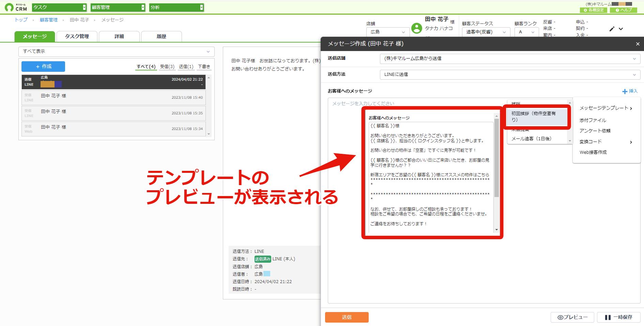Switch to the 履歴 tab
The height and width of the screenshot is (326, 644).
(x=162, y=36)
